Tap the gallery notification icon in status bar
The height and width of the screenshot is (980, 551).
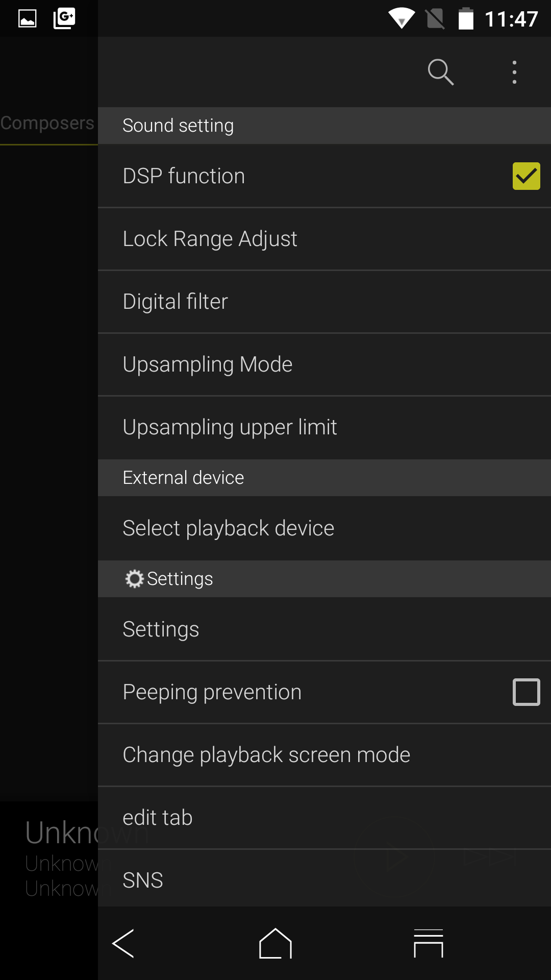click(28, 18)
